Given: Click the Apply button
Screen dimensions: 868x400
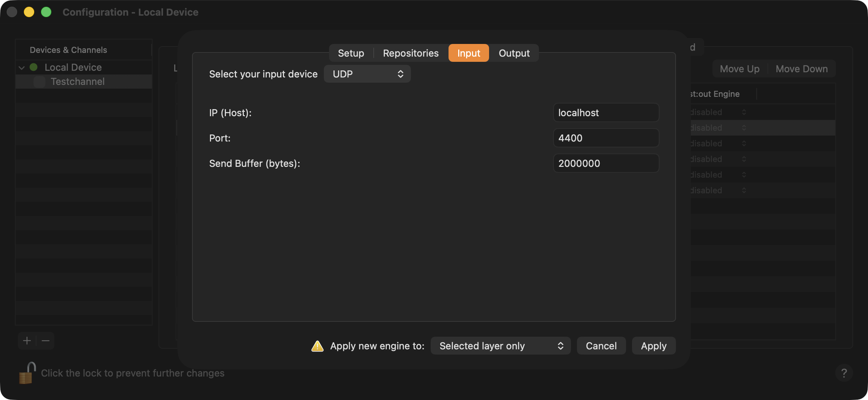Looking at the screenshot, I should (x=654, y=346).
